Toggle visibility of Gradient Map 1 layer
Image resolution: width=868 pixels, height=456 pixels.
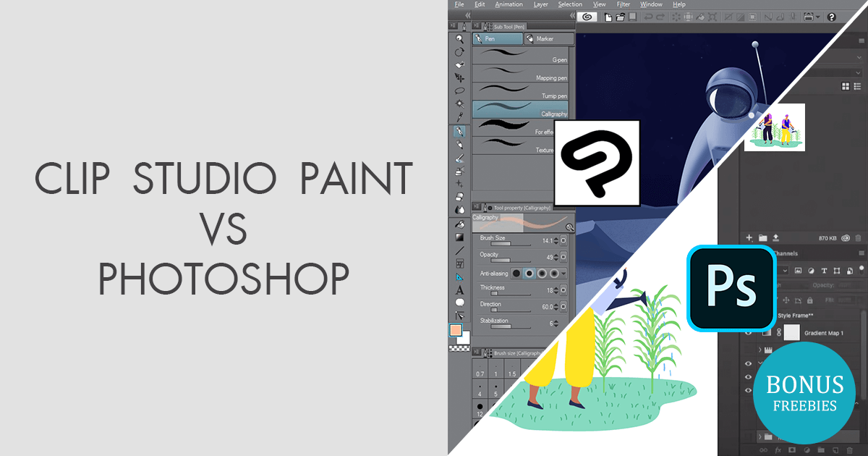coord(749,332)
